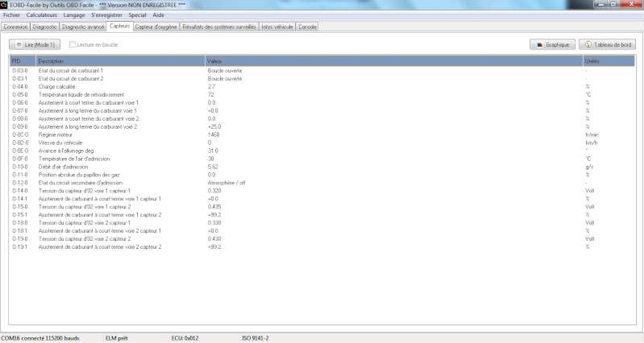Screen dimensions: 644x343
Task: Select Ajustement carburant court terme voie 2 capteur 2
Action: coord(322,246)
